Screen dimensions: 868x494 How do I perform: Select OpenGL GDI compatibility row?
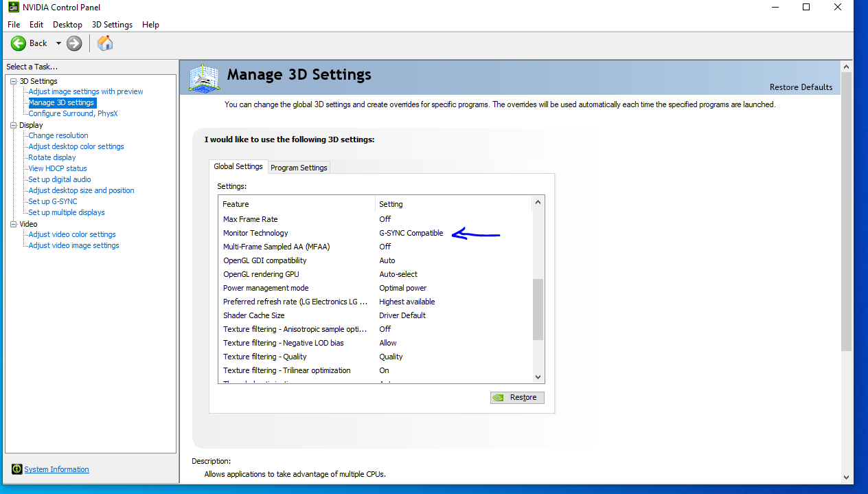click(375, 260)
